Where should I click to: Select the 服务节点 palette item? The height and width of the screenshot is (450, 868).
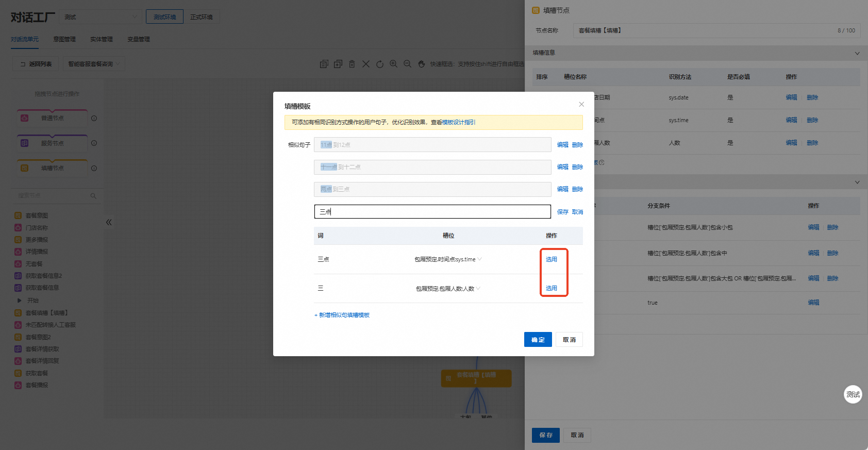click(x=52, y=143)
